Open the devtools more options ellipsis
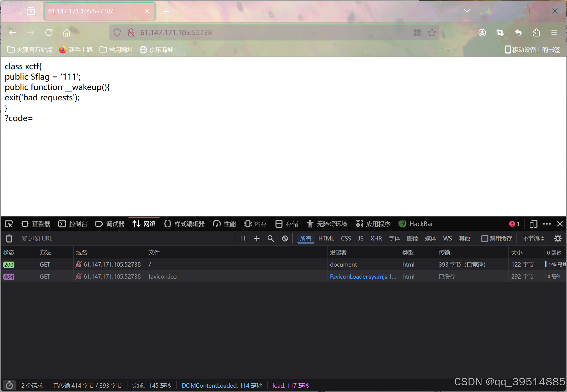 547,224
